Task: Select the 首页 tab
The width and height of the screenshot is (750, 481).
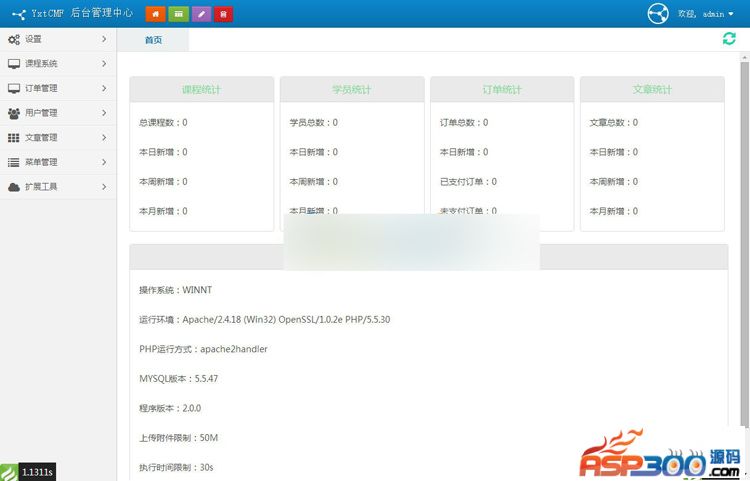Action: [x=153, y=40]
